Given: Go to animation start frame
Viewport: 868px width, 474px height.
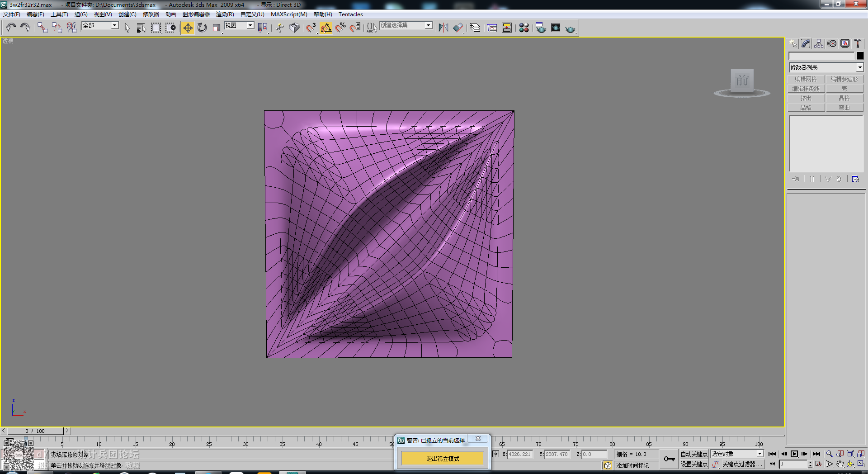Looking at the screenshot, I should [x=772, y=454].
